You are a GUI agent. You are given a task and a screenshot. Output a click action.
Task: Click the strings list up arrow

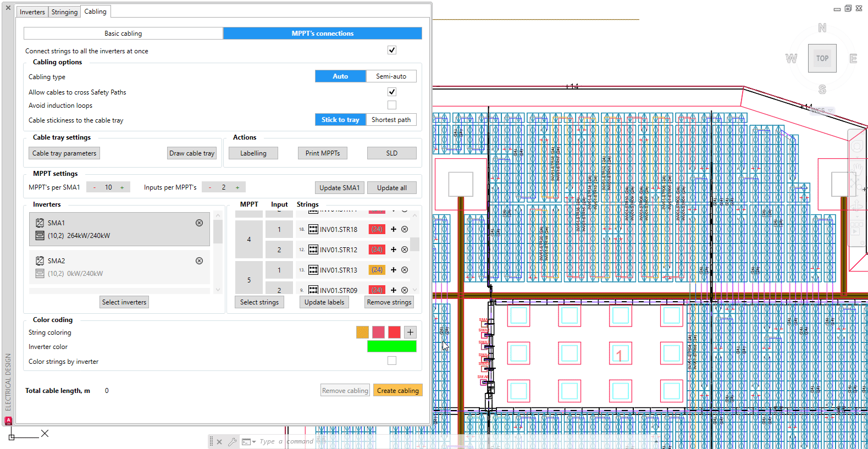pos(415,216)
